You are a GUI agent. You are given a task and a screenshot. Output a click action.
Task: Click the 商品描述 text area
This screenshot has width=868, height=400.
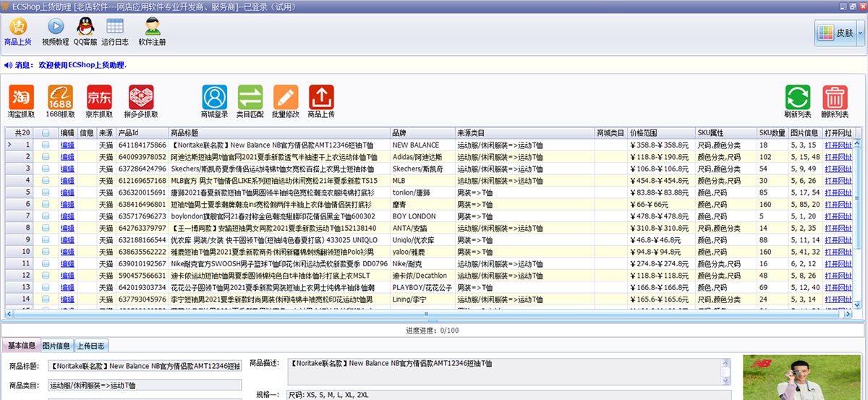pos(509,372)
